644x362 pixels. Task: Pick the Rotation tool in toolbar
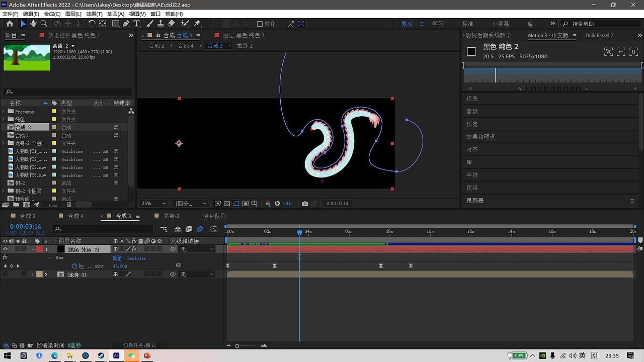92,24
